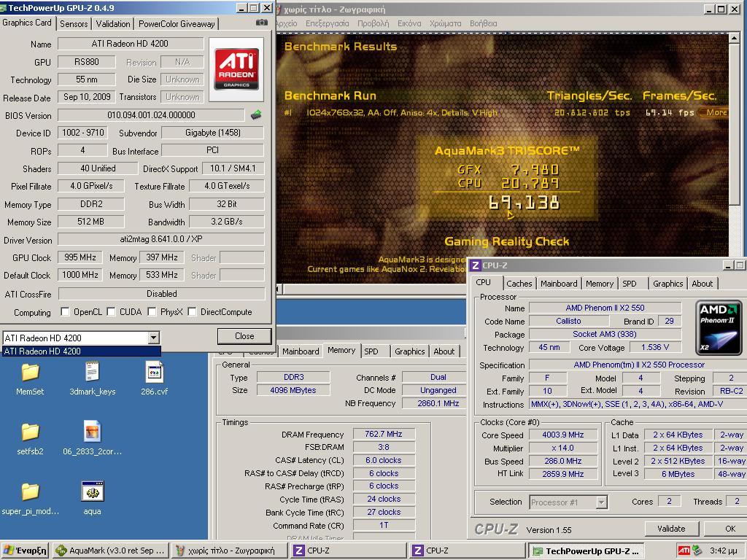Click Paint horizontal scrollbar left arrow

279,289
